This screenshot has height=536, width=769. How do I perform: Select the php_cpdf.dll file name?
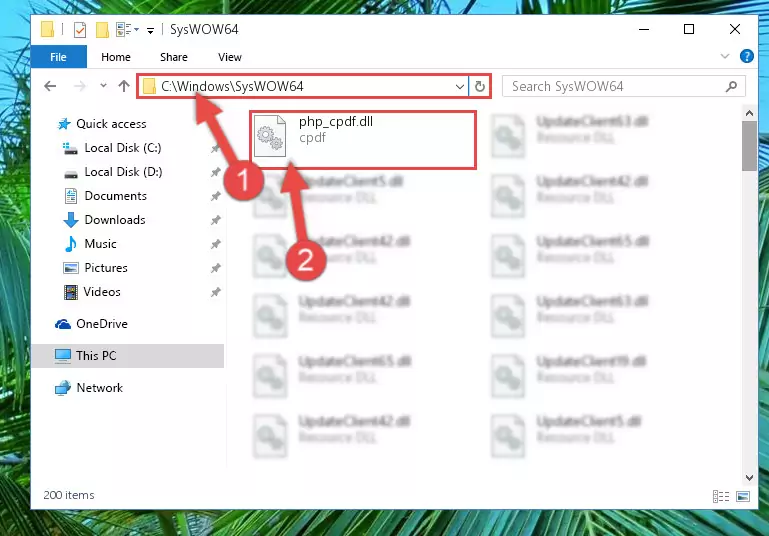336,122
